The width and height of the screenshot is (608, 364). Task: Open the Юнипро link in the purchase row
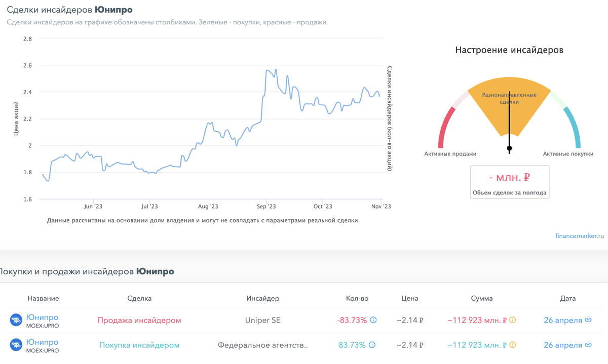click(x=42, y=342)
